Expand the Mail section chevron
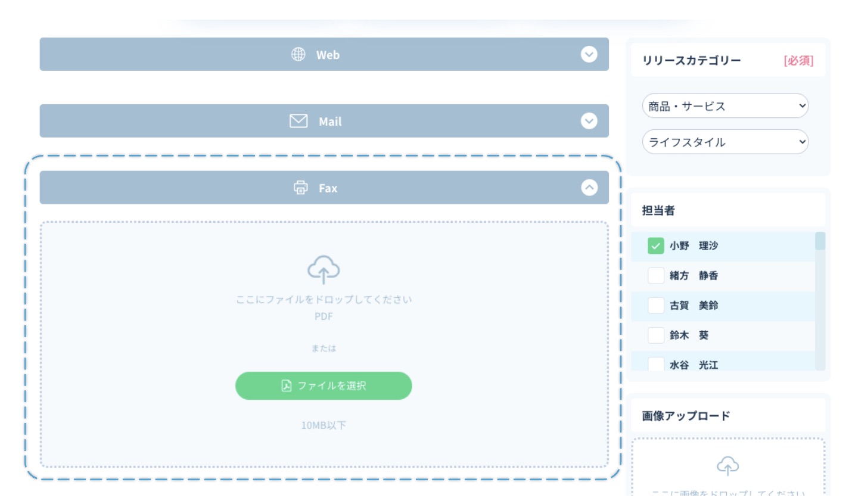 [x=589, y=121]
